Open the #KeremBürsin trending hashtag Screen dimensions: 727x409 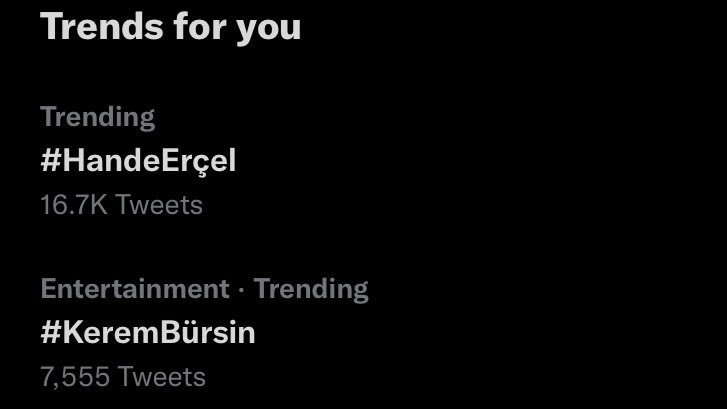148,333
